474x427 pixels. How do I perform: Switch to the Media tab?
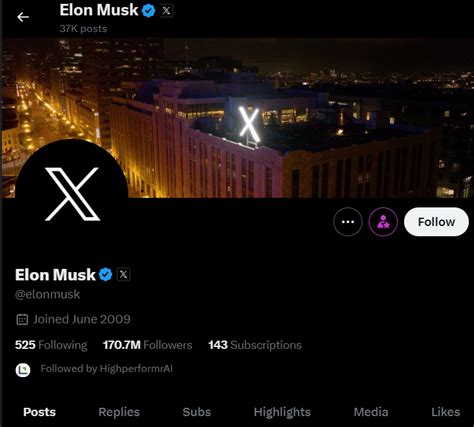[x=371, y=412]
